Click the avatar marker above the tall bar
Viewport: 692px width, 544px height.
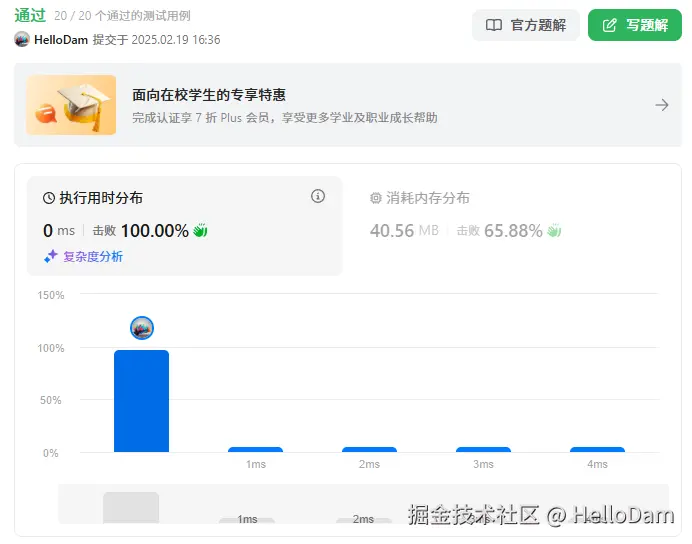point(142,328)
